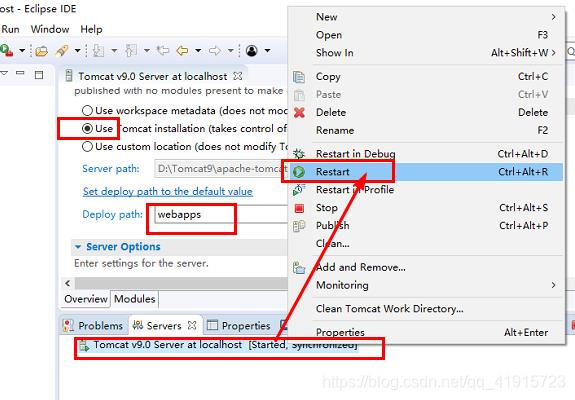Click the Restart in Profile icon
This screenshot has width=575, height=400.
(x=299, y=190)
